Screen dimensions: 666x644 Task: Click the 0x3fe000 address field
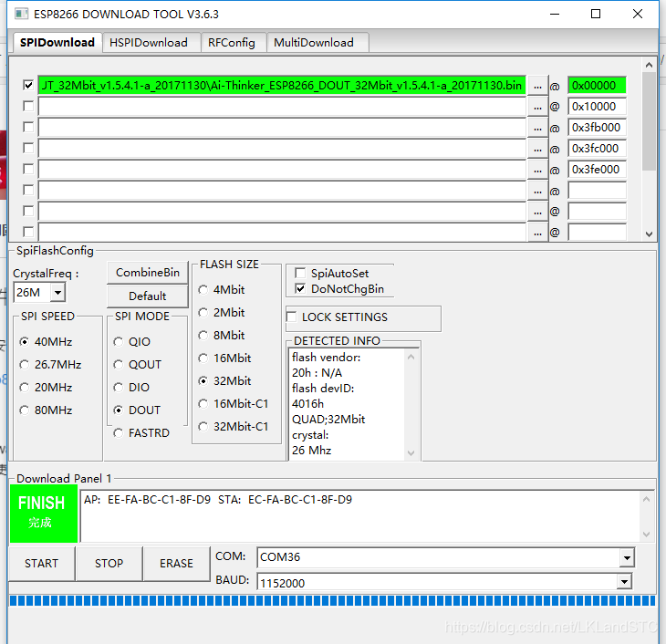pos(597,170)
